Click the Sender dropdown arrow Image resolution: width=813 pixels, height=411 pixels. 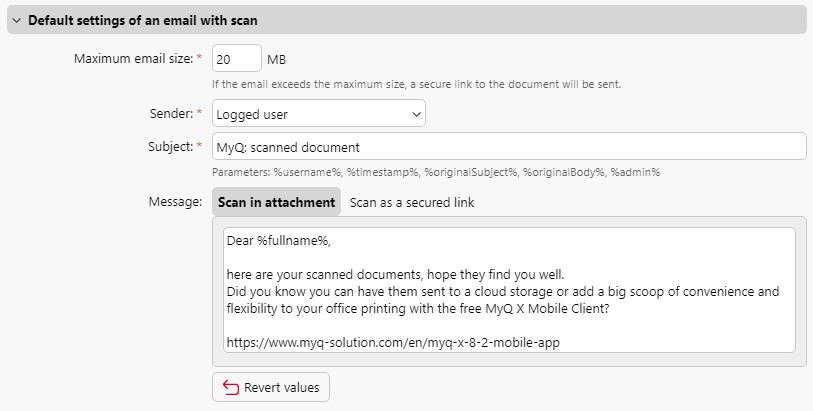click(416, 114)
